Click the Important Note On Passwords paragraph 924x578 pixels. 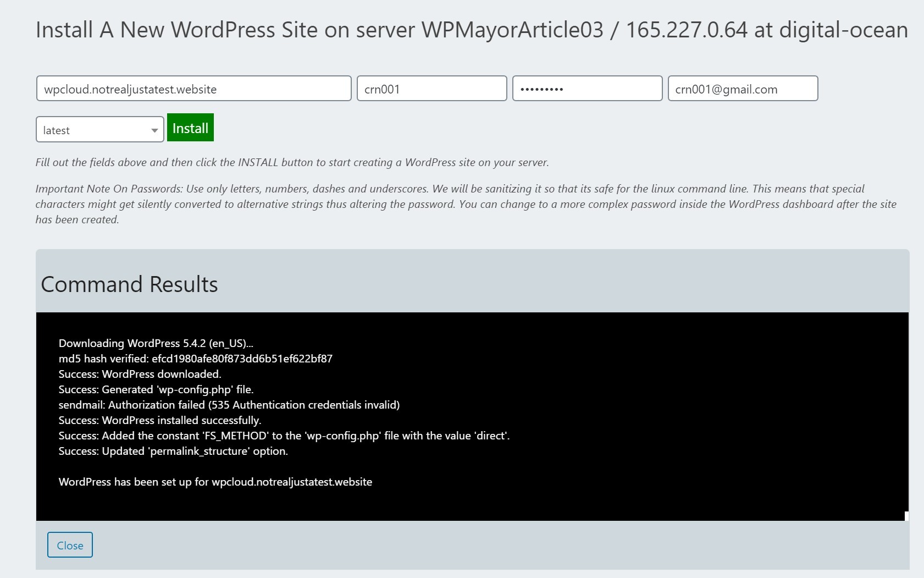(x=466, y=204)
